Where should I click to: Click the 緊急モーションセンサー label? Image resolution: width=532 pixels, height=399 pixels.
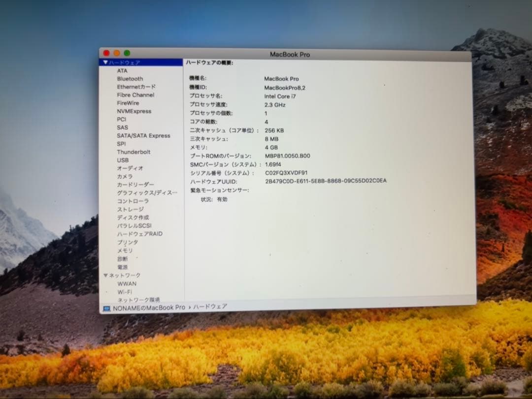tap(220, 190)
